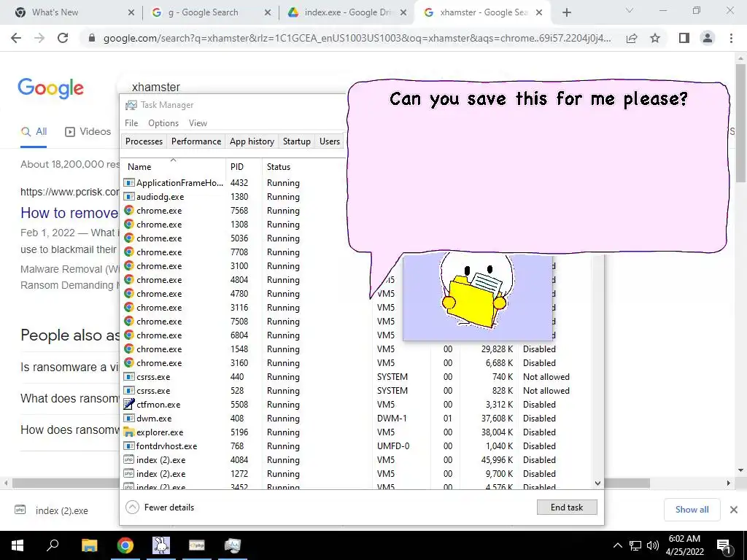Click the php app taskbar icon

click(x=197, y=545)
